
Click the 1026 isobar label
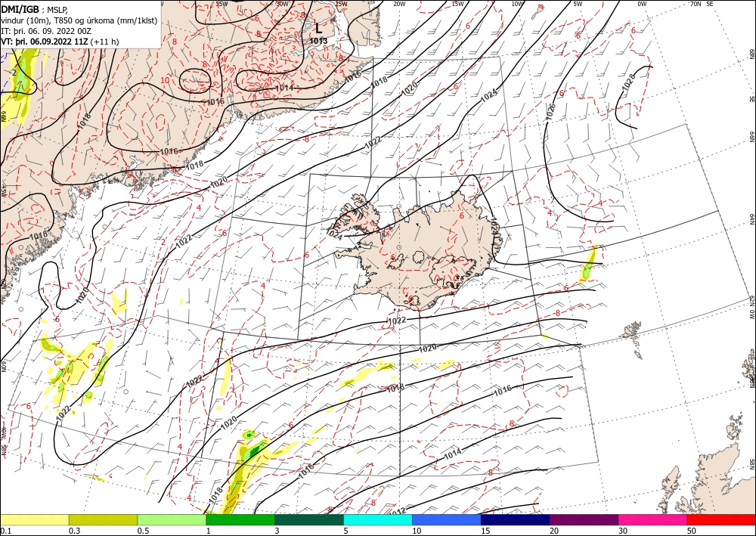click(550, 111)
